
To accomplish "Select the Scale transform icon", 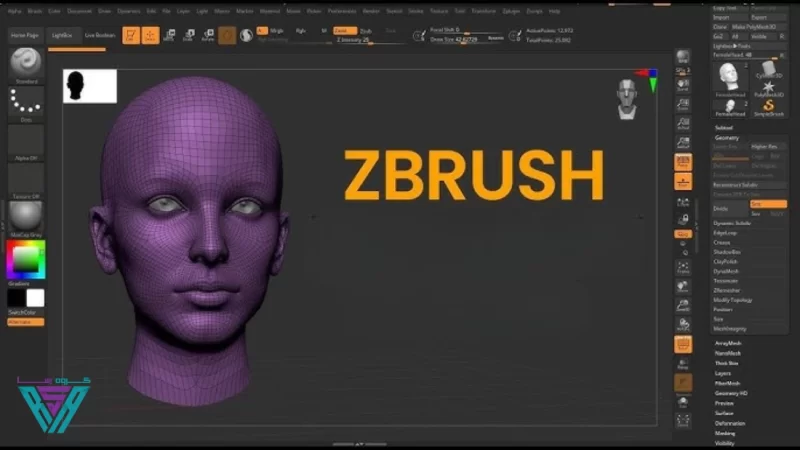I will 188,35.
